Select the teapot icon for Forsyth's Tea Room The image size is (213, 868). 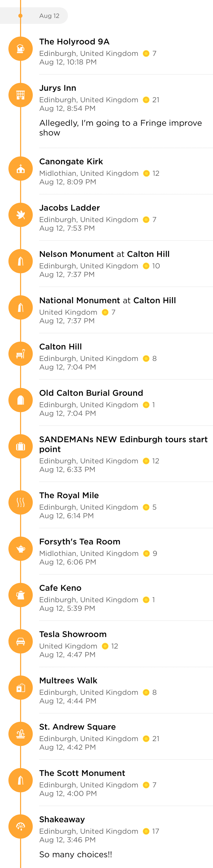pos(21,549)
